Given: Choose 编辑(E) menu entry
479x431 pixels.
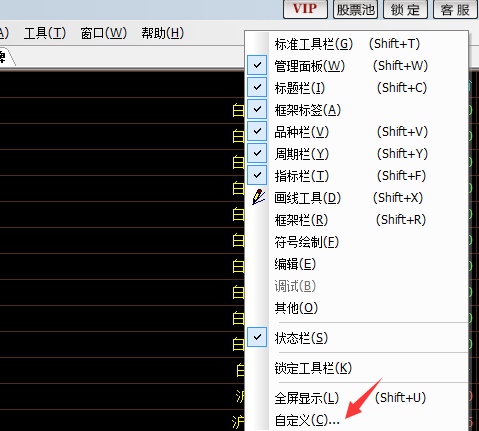Looking at the screenshot, I should coord(357,264).
